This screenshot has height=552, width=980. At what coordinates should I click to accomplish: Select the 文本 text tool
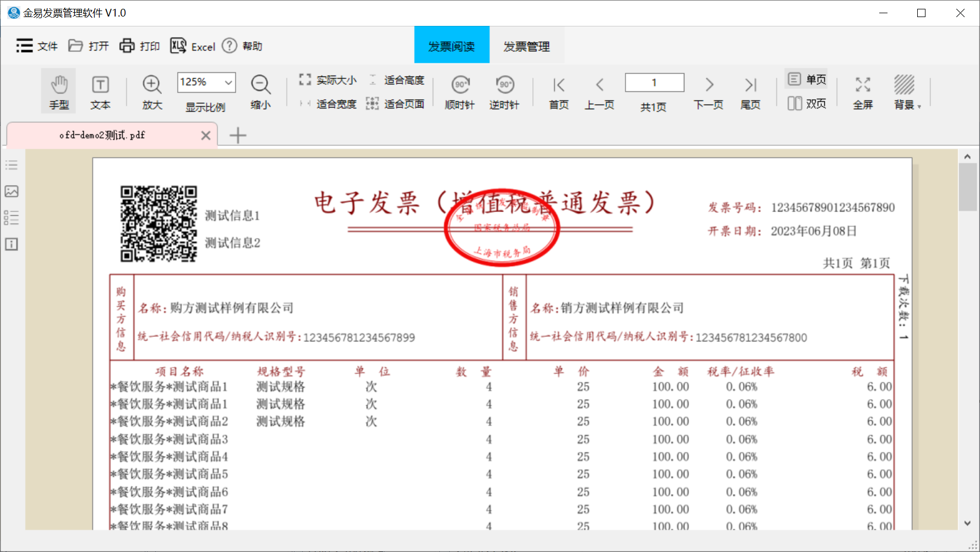click(x=100, y=91)
